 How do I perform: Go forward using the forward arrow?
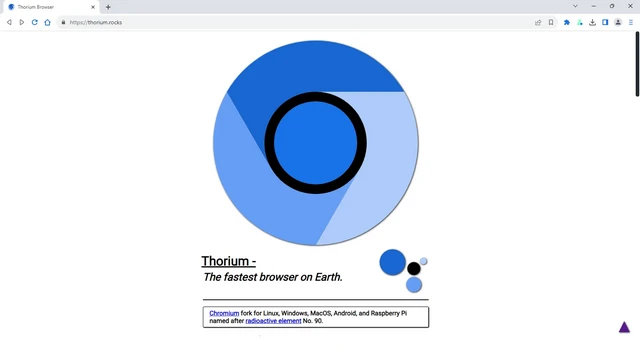(x=22, y=22)
